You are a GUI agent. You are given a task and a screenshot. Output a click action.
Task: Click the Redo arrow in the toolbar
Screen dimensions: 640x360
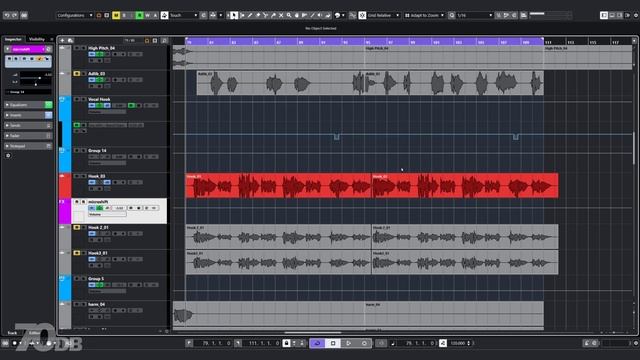tap(15, 15)
